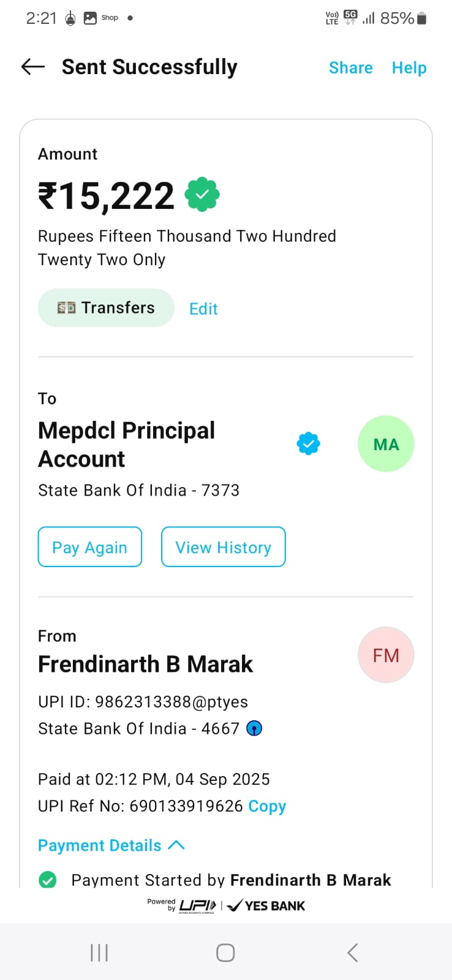Tap the UPI logo at bottom

[x=197, y=905]
